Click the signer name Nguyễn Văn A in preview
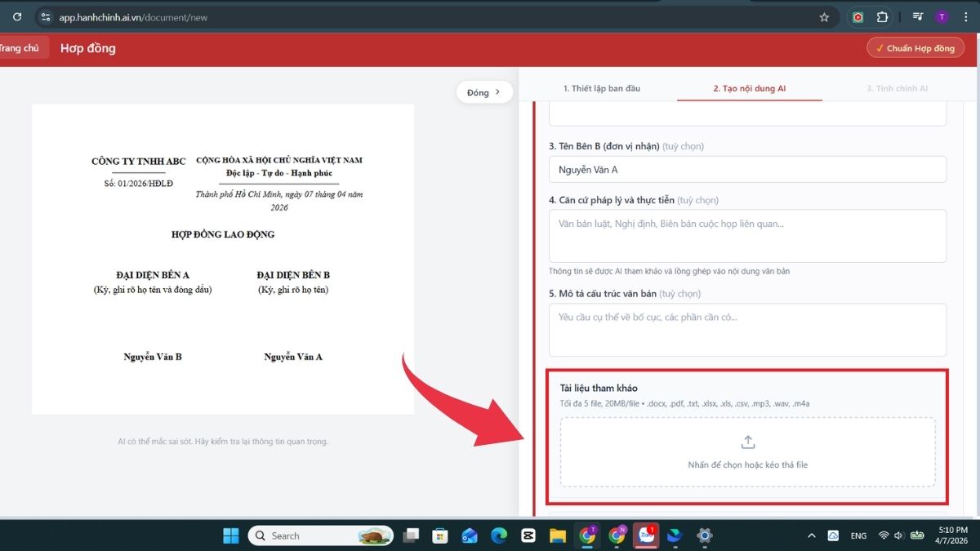980x551 pixels. point(293,357)
